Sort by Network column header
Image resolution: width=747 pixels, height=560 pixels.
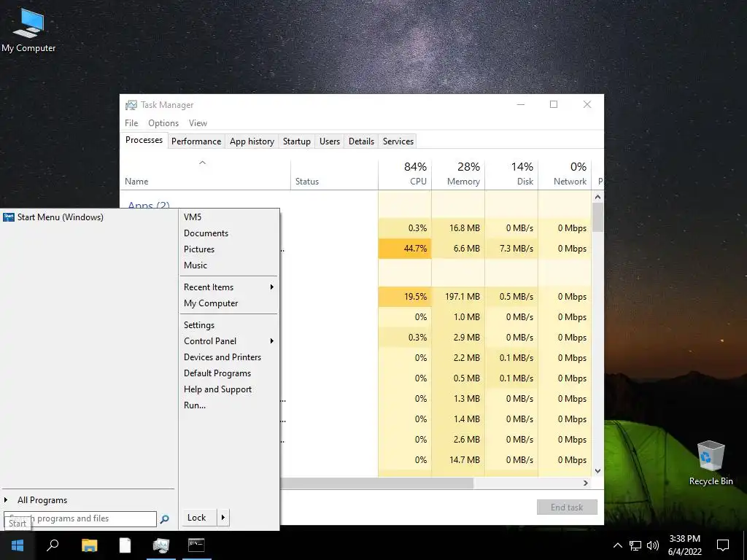(x=565, y=175)
